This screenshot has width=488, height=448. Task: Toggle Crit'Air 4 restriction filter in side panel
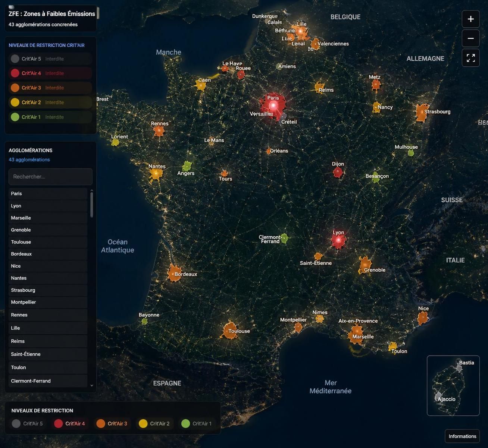tap(50, 73)
